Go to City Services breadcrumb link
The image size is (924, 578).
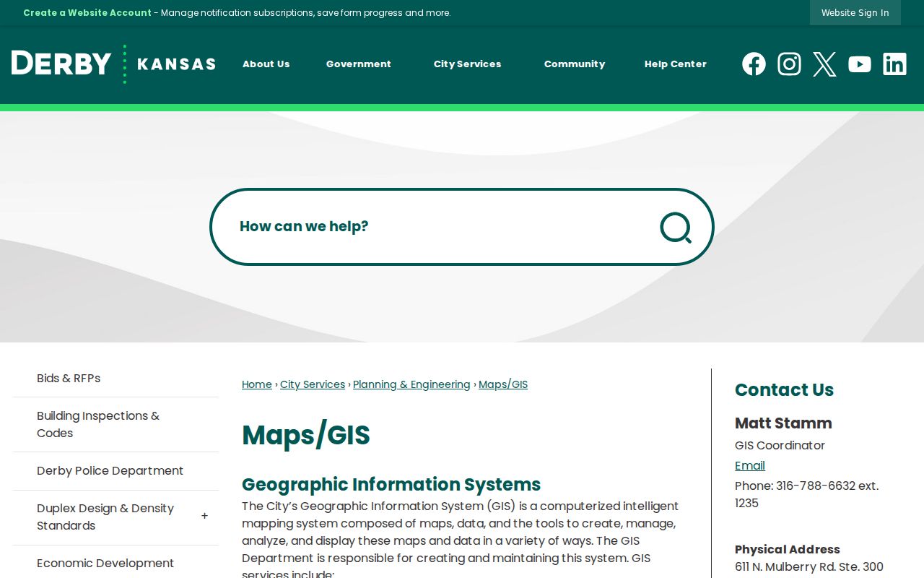point(313,384)
